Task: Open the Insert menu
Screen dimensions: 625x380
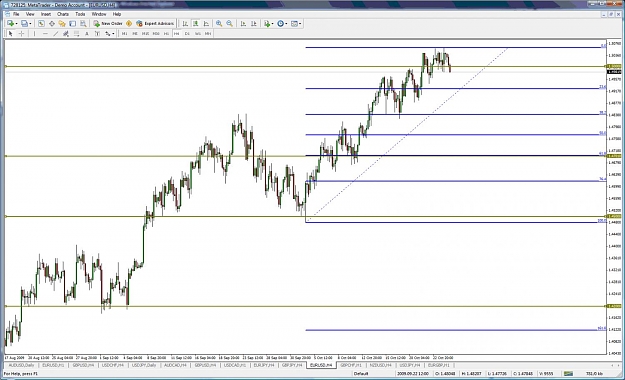Action: (46, 14)
